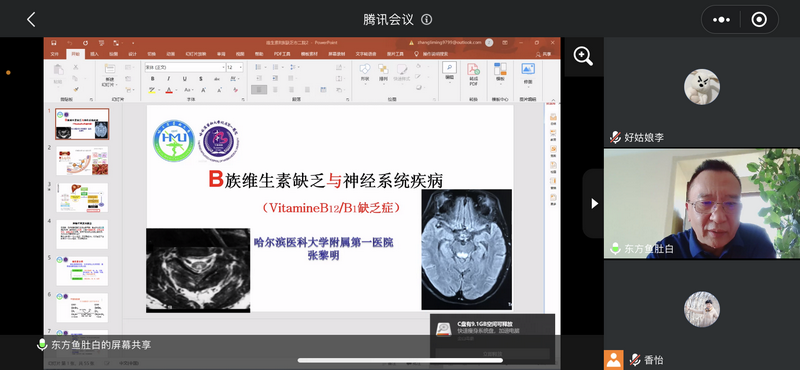Click the Paste clipboard icon
Viewport: 800px width, 370px height.
58,70
